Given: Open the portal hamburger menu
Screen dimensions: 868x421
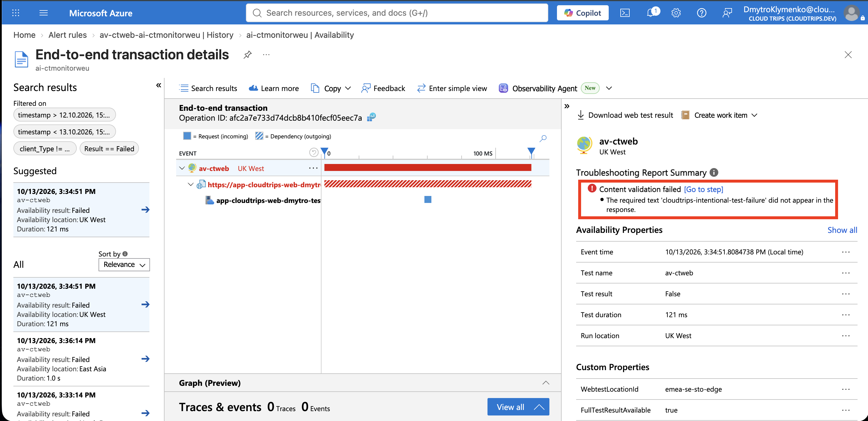Looking at the screenshot, I should tap(44, 13).
